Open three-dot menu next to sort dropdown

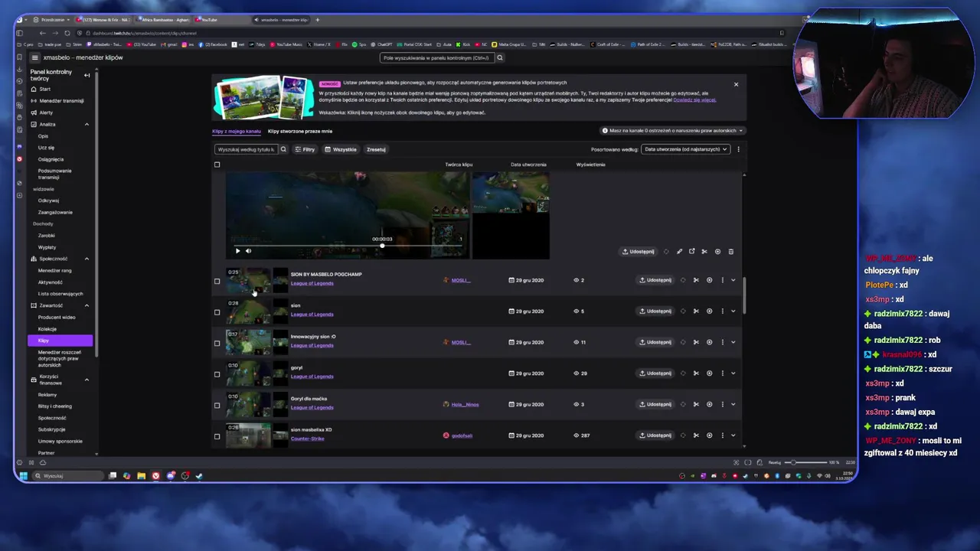(738, 149)
